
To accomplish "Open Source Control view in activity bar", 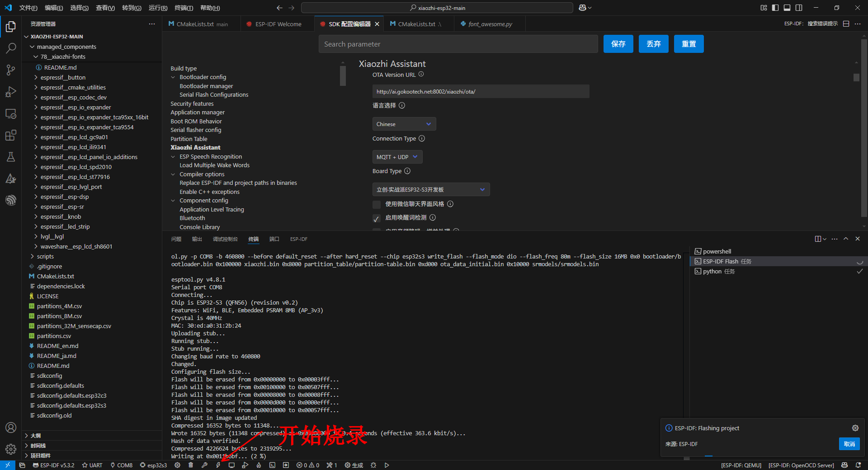I will pos(11,70).
